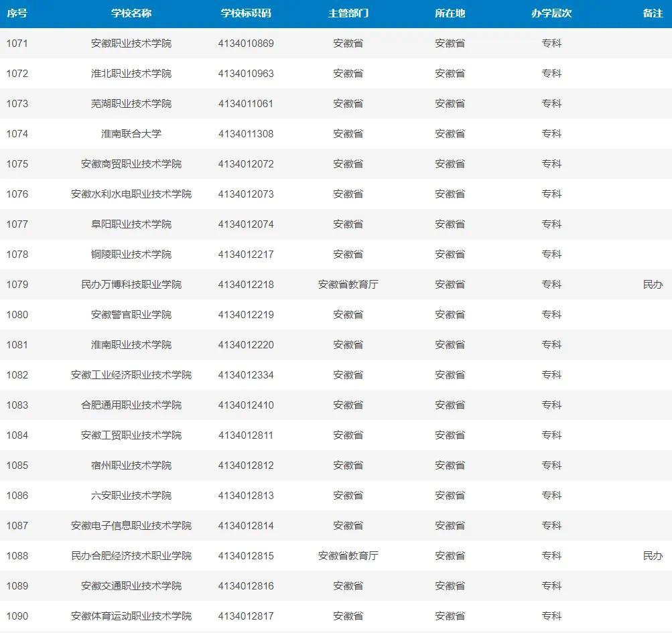Click school code 4134010869
The width and height of the screenshot is (672, 633).
pos(246,44)
